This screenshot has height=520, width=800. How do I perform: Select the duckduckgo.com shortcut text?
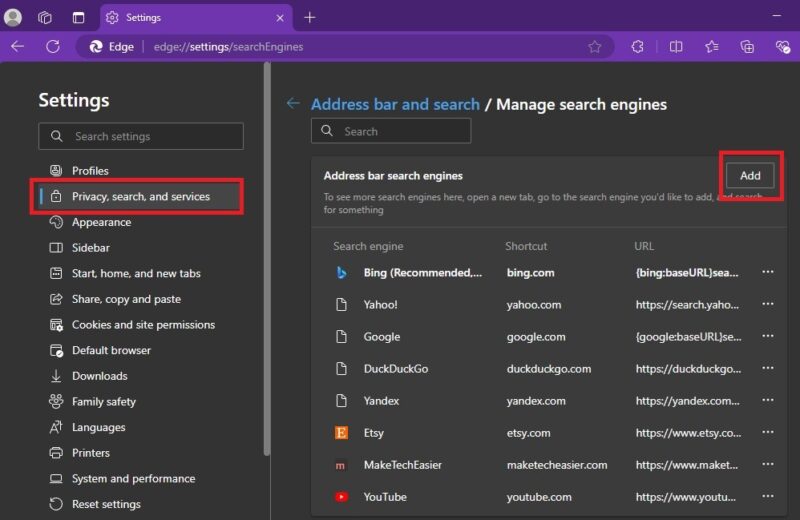(x=548, y=369)
